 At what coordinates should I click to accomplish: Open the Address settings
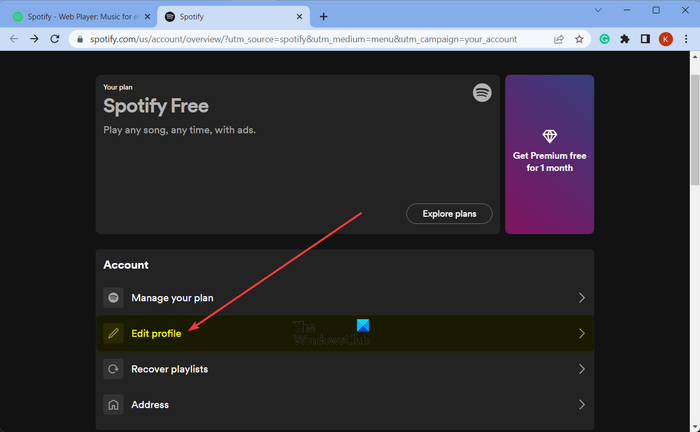[345, 405]
